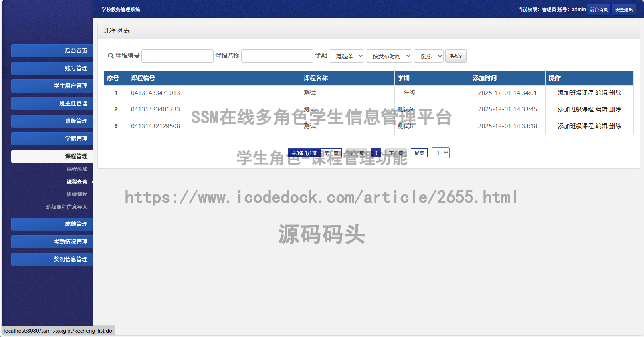Focus the 课程编号 input field
The height and width of the screenshot is (337, 644).
[177, 56]
